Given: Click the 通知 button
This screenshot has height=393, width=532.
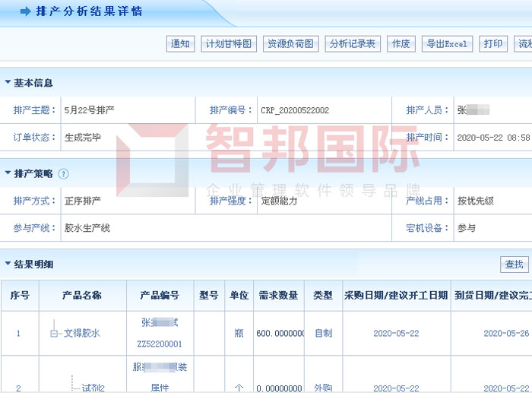Looking at the screenshot, I should point(181,44).
